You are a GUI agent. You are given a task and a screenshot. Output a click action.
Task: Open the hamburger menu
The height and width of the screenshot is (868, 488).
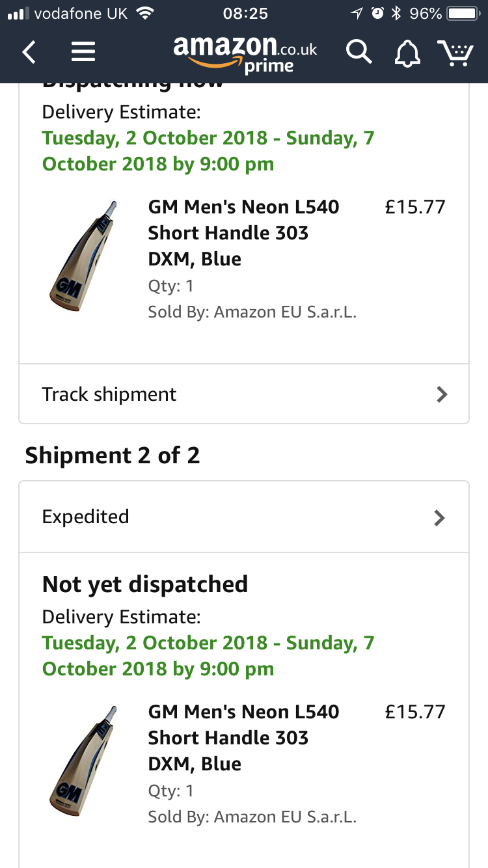click(x=83, y=52)
